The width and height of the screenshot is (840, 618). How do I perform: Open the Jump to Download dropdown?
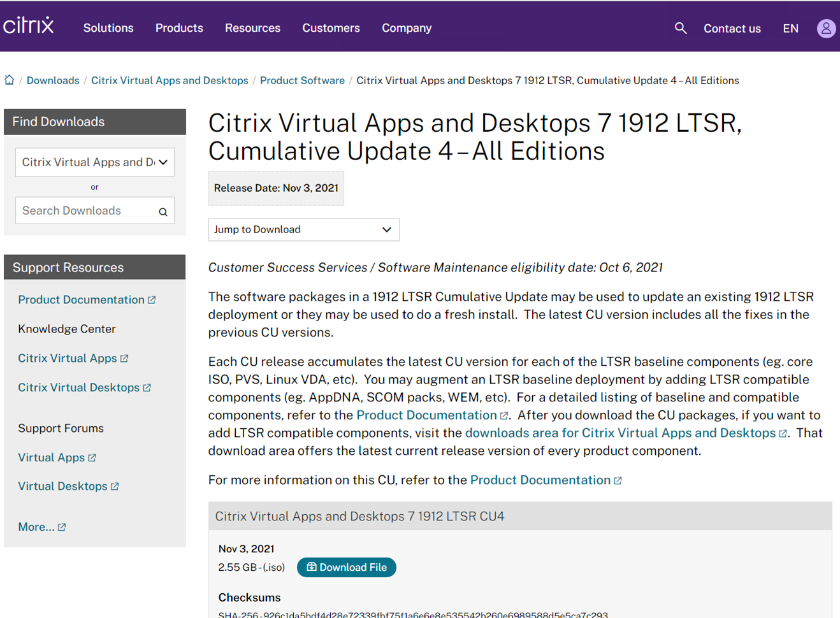(303, 230)
